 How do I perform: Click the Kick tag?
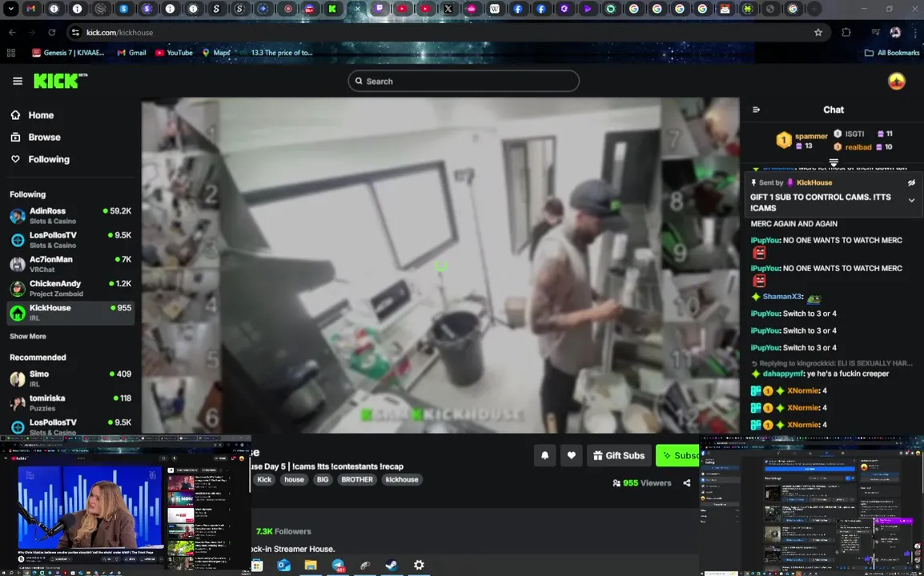pyautogui.click(x=264, y=479)
